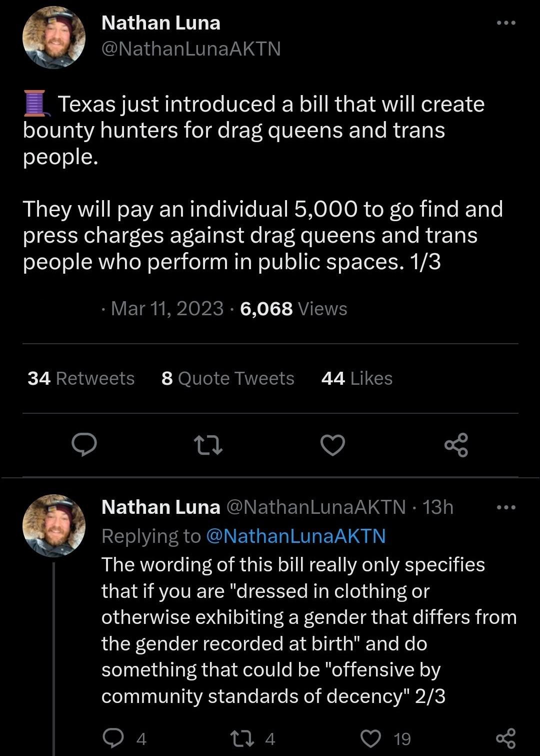Click the blue @NathanLunaAKTN mention link
Viewport: 540px width, 756px height.
(296, 536)
